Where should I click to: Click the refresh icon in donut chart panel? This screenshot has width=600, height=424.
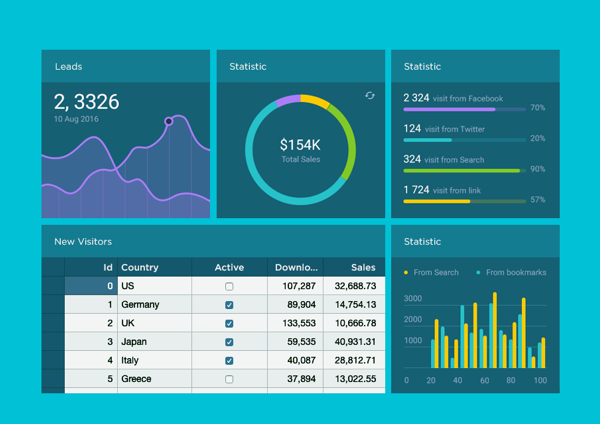370,95
